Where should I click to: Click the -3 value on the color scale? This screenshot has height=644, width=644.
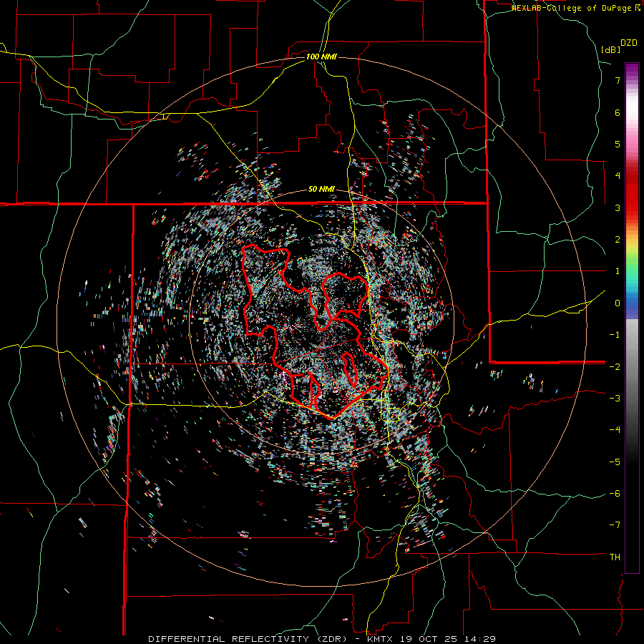point(615,399)
